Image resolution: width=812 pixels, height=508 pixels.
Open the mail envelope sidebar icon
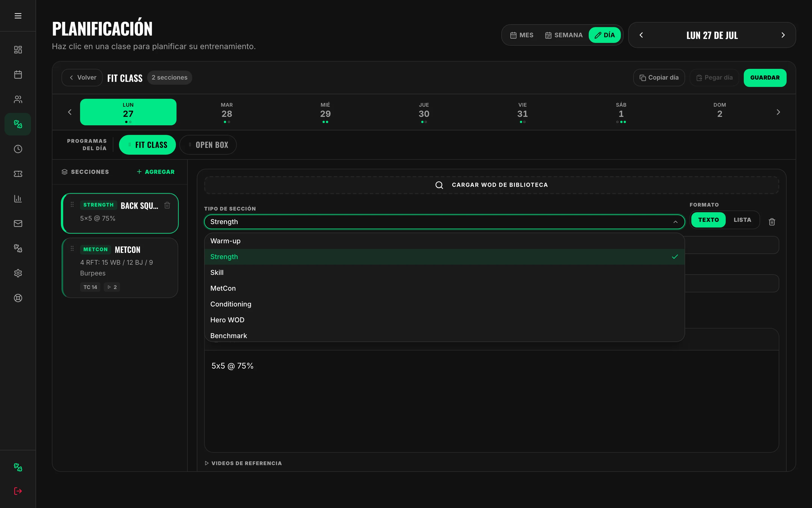click(x=18, y=224)
